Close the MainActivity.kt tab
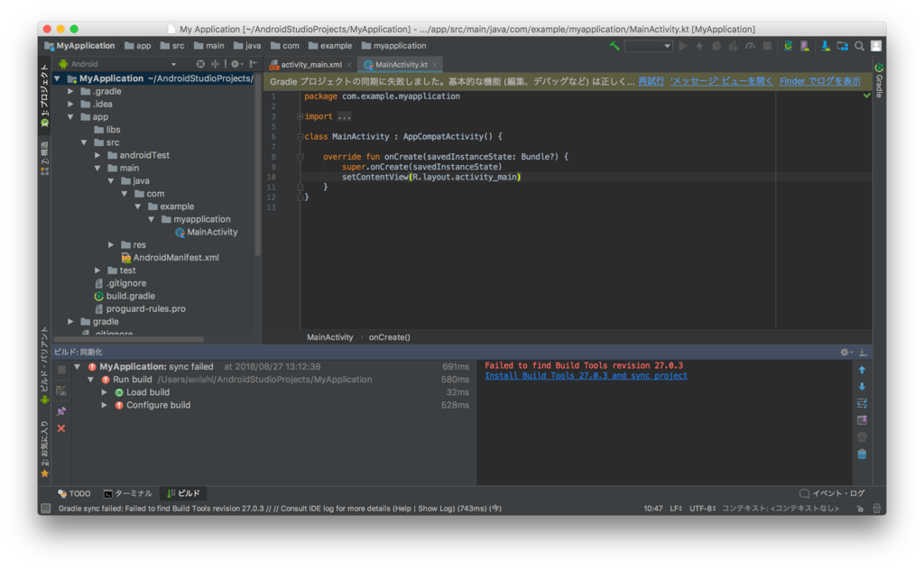Image resolution: width=924 pixels, height=569 pixels. click(435, 65)
